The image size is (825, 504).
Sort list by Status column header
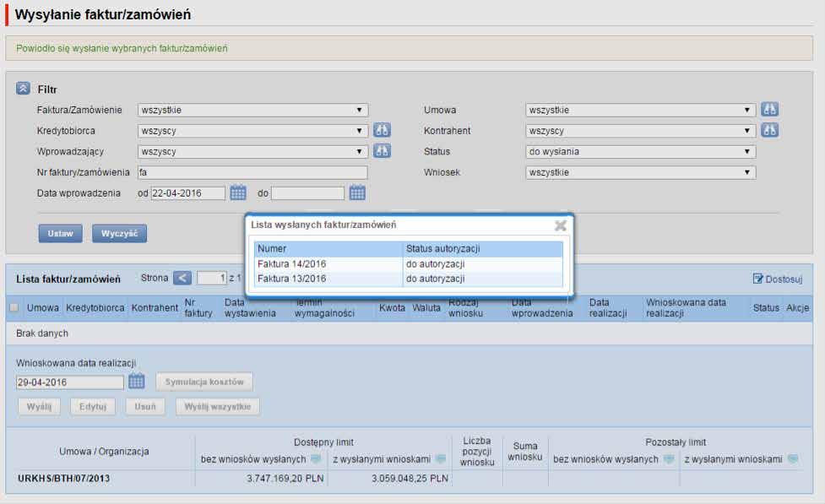(x=766, y=308)
